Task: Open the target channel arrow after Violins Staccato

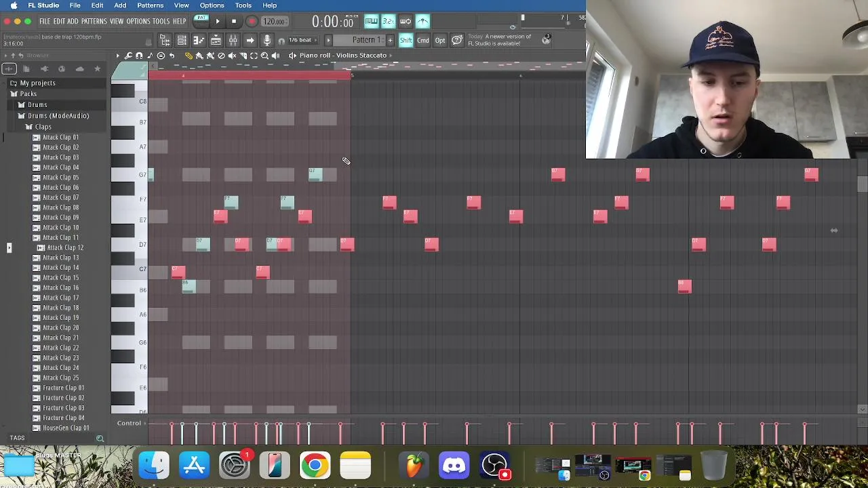Action: pyautogui.click(x=391, y=56)
